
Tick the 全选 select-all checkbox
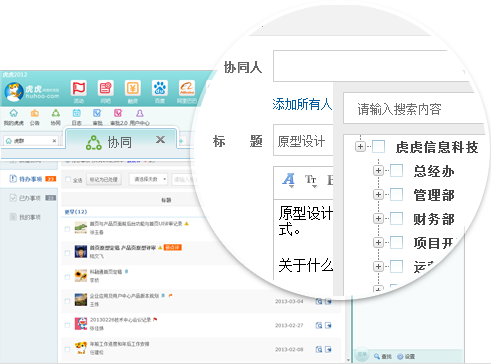coord(68,180)
